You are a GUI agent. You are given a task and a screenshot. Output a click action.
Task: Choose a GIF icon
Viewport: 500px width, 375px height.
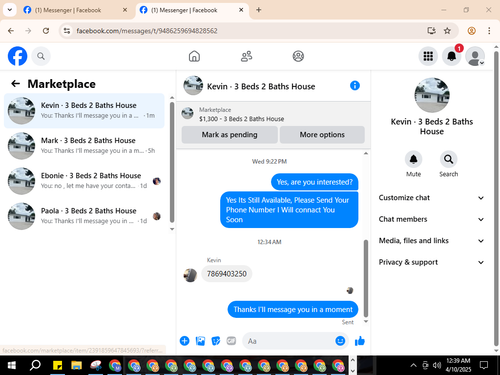231,341
